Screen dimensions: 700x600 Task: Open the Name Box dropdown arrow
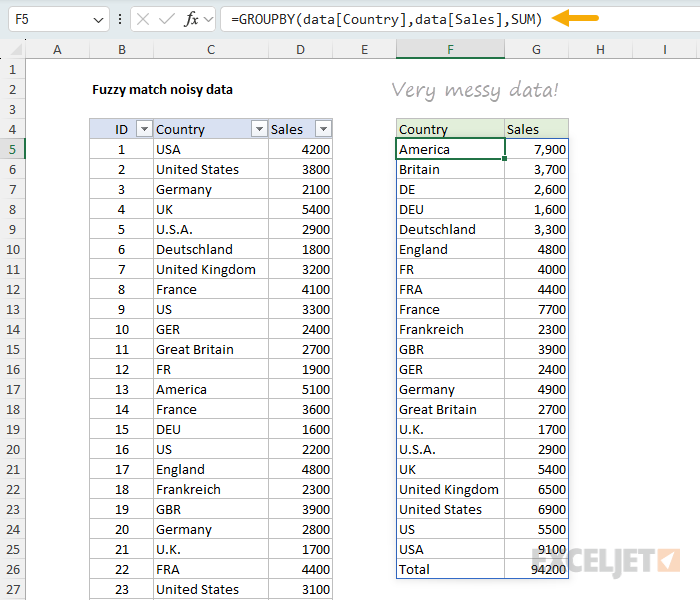click(x=98, y=20)
